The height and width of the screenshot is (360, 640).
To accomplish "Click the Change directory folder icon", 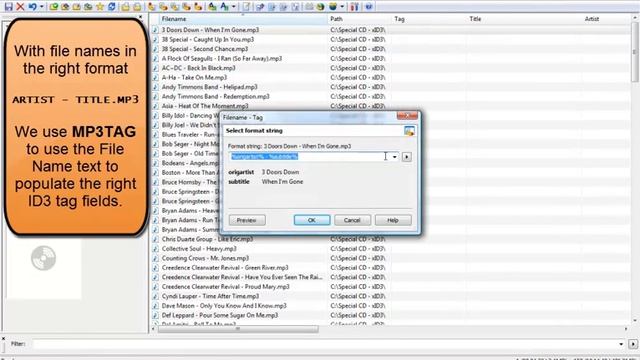I will (53, 7).
